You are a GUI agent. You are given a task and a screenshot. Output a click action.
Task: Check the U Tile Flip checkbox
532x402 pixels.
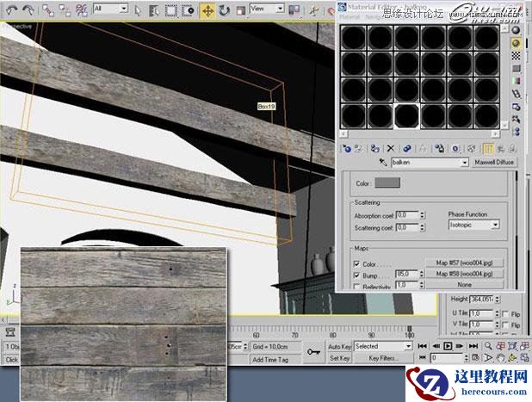[x=504, y=313]
